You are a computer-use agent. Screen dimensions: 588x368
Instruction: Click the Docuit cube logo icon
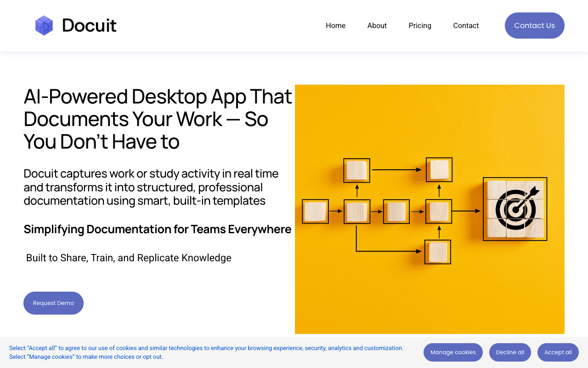[44, 26]
